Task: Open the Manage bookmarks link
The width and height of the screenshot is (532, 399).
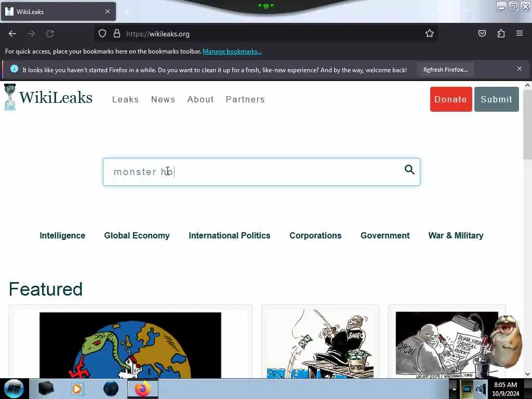Action: [x=232, y=51]
